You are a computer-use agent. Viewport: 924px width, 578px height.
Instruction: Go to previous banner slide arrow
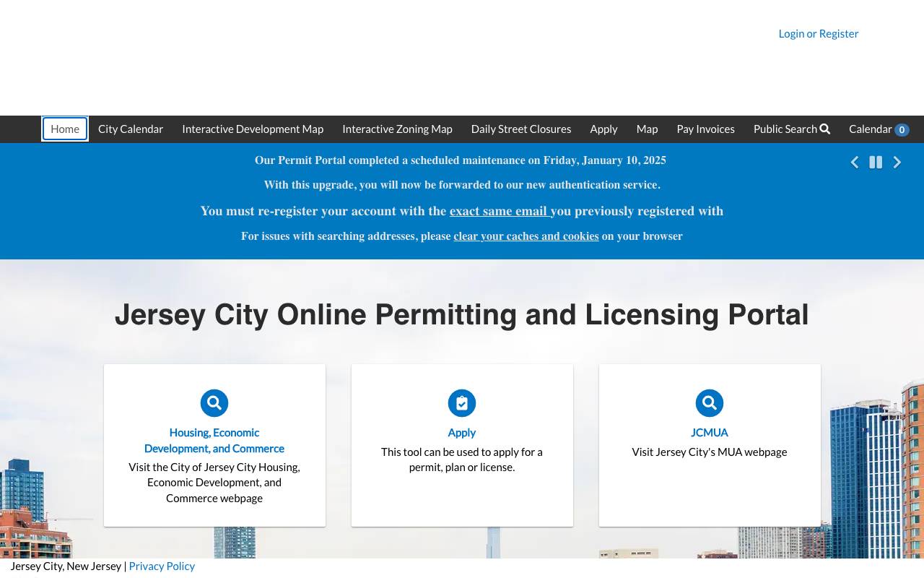pos(855,163)
